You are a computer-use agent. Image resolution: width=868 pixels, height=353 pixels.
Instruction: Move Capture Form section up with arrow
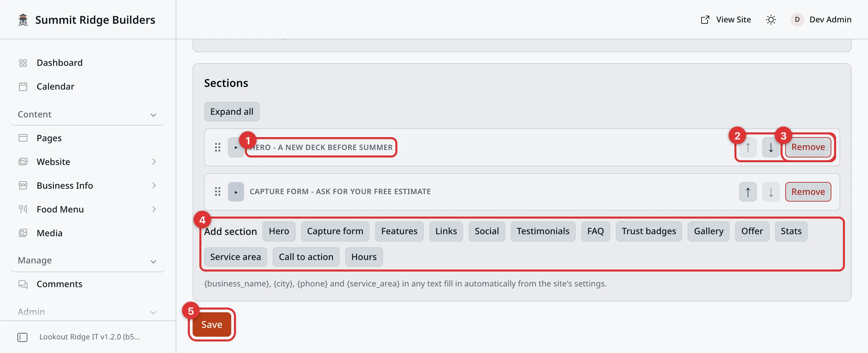pos(748,192)
